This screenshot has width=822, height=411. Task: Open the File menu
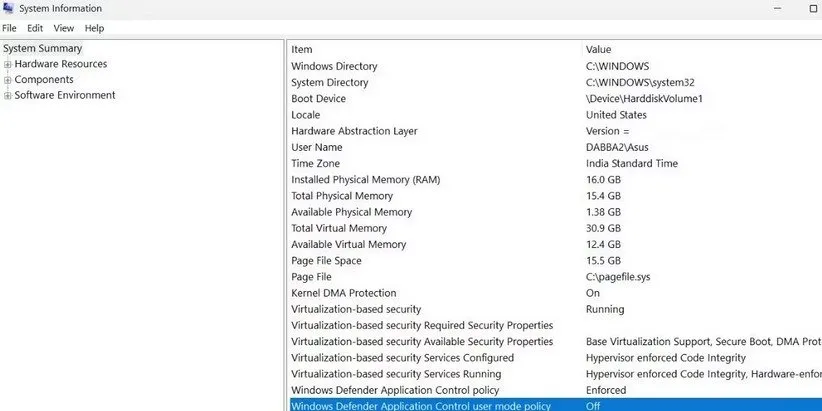click(x=9, y=28)
